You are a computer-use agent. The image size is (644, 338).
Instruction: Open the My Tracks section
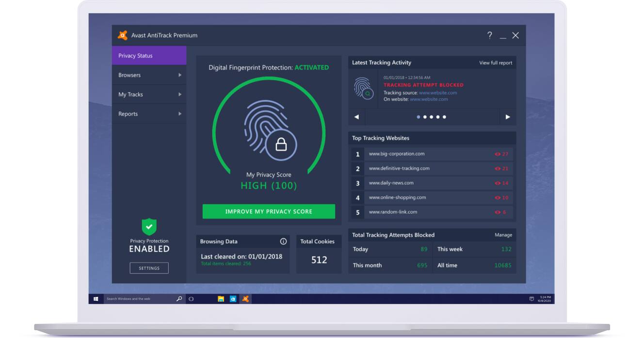(149, 94)
